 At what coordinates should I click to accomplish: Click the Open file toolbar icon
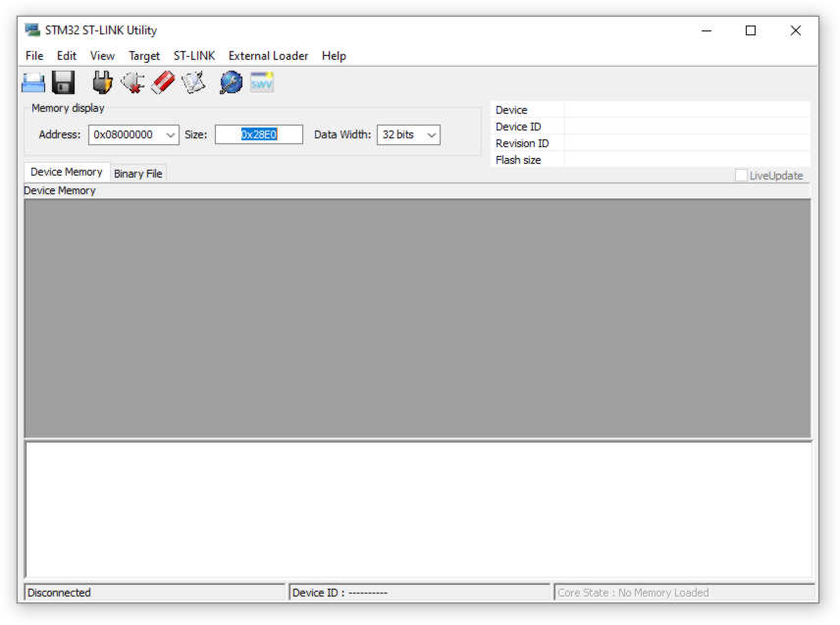(x=33, y=83)
